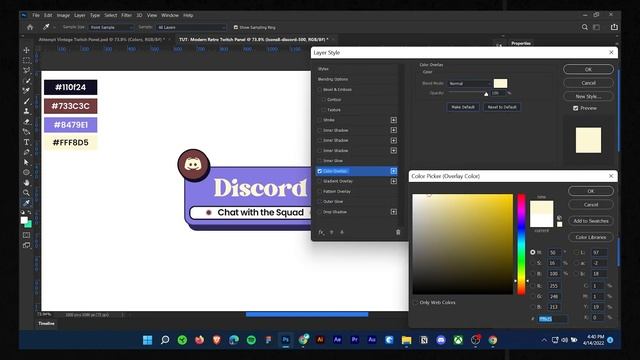This screenshot has height=360, width=640.
Task: Click the Home icon in options bar
Action: 30,27
